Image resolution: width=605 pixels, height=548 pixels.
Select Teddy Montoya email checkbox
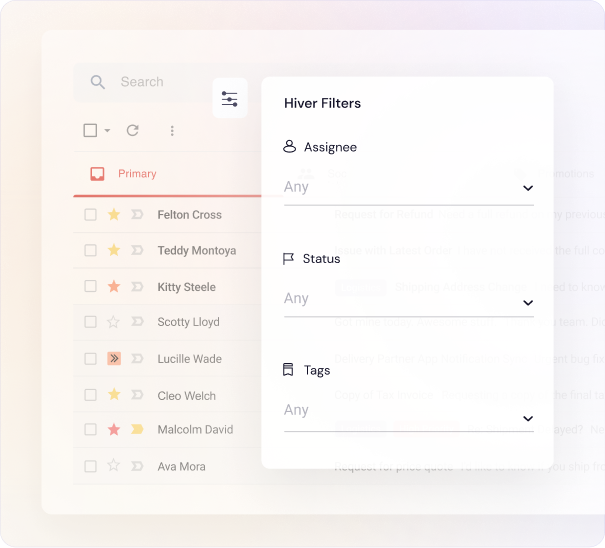click(x=90, y=250)
